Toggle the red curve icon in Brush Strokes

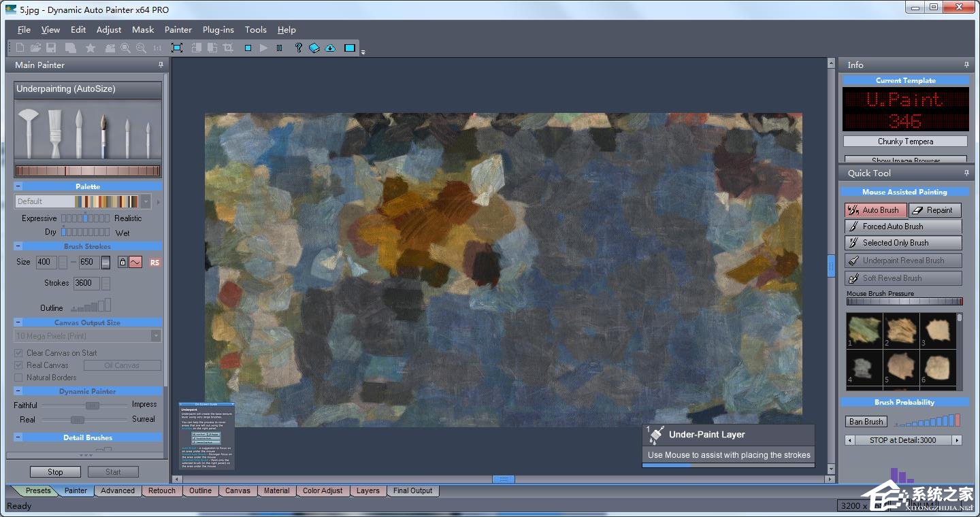tap(135, 262)
